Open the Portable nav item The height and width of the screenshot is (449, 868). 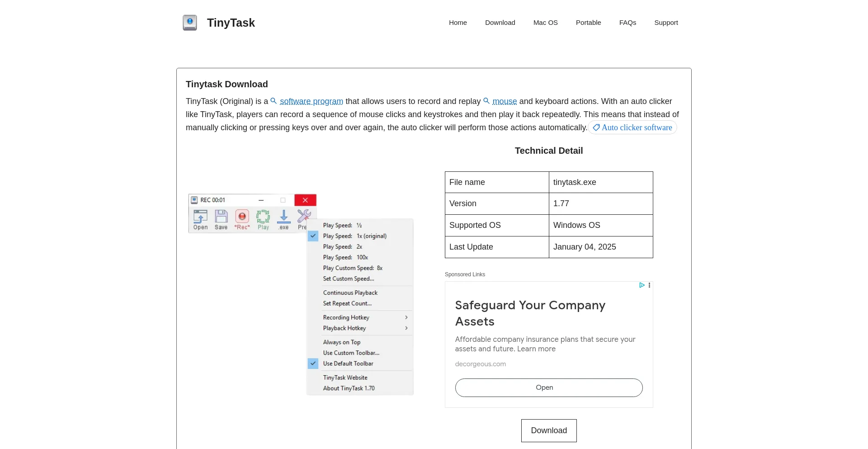tap(589, 23)
